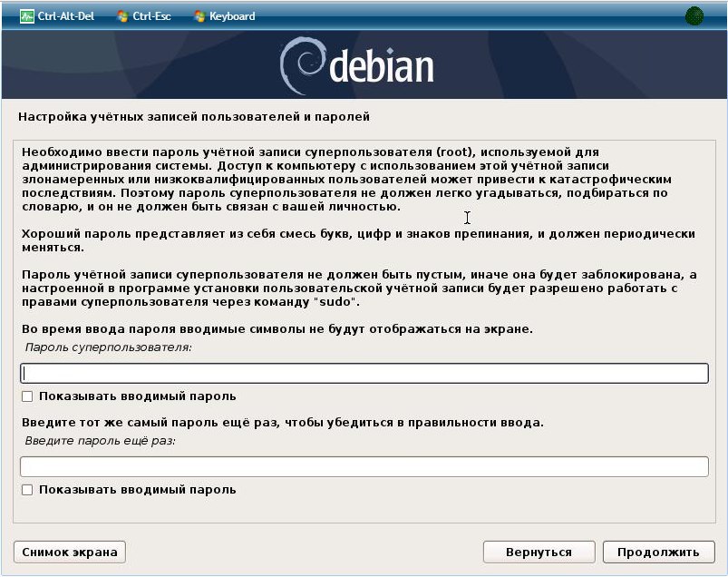Focus the re-enter password field
This screenshot has height=577, width=728.
tap(364, 466)
